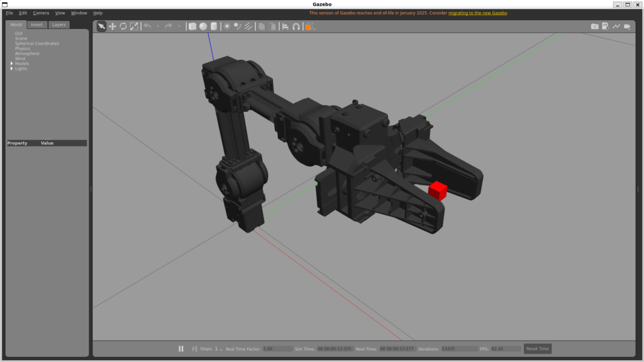
Task: Expand the Models tree node
Action: click(11, 63)
